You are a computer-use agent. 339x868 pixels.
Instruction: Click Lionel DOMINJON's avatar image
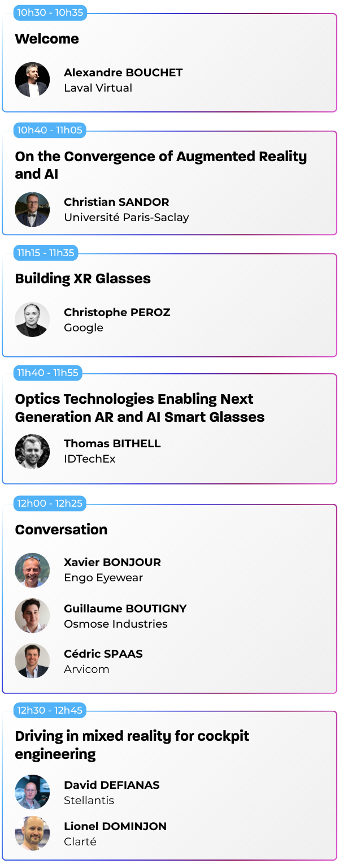(x=32, y=834)
